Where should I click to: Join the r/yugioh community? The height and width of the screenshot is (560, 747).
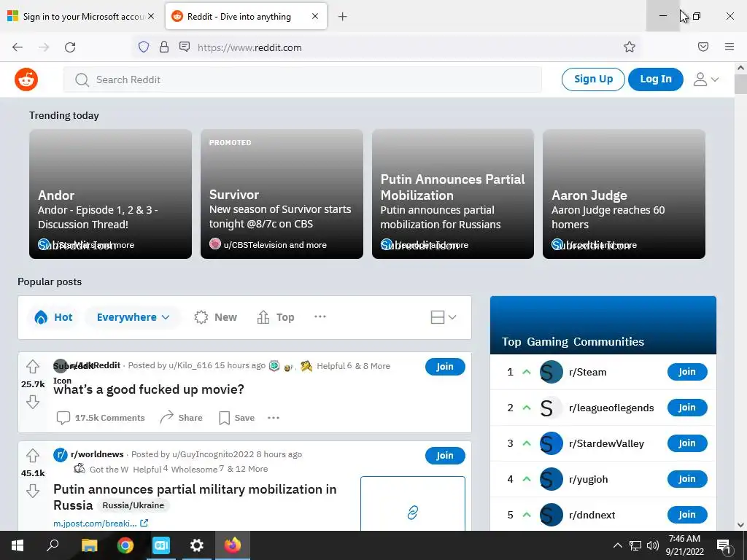(687, 479)
